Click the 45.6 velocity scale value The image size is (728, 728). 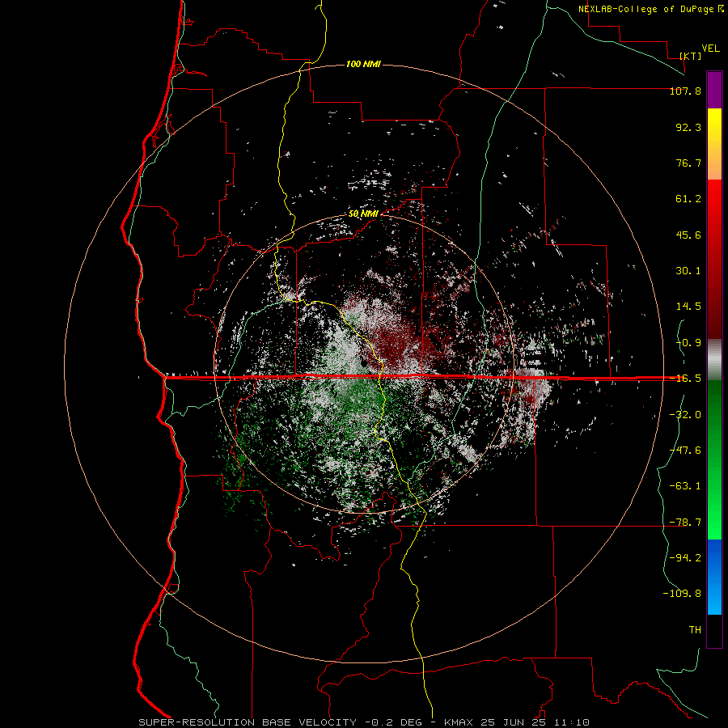[x=688, y=235]
